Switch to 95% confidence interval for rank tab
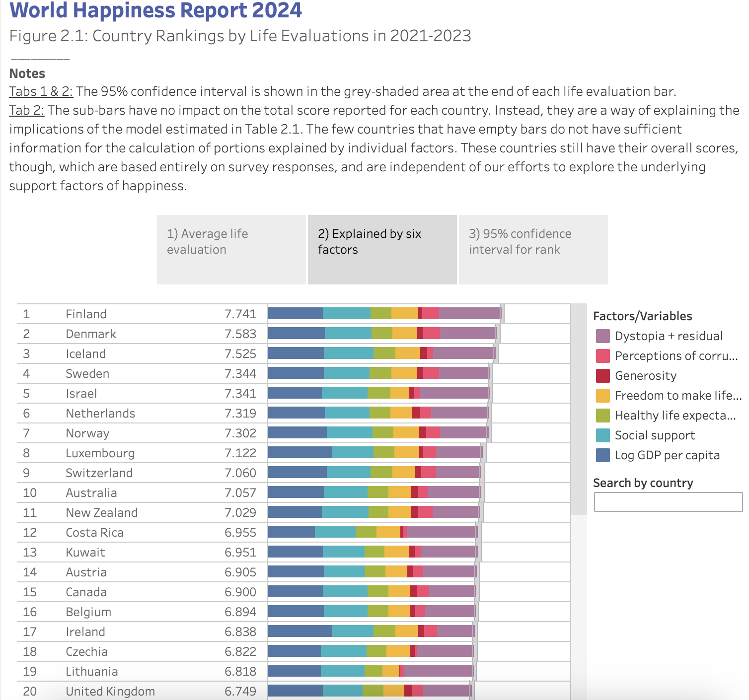 (x=533, y=249)
